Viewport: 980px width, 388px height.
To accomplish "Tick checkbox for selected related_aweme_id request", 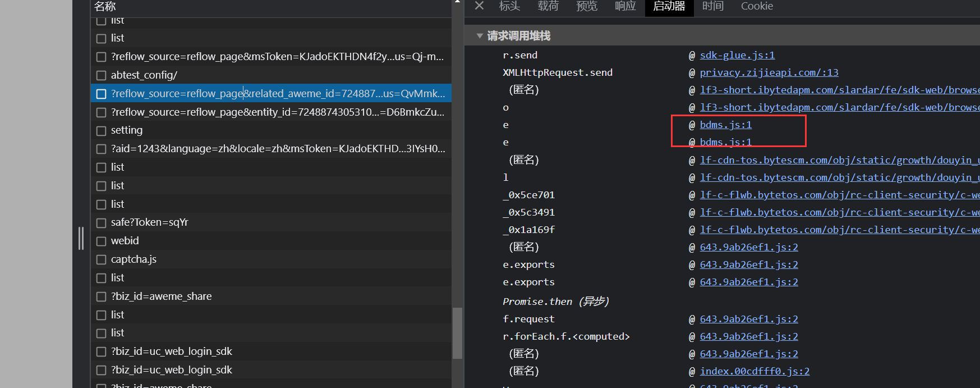I will pos(102,94).
